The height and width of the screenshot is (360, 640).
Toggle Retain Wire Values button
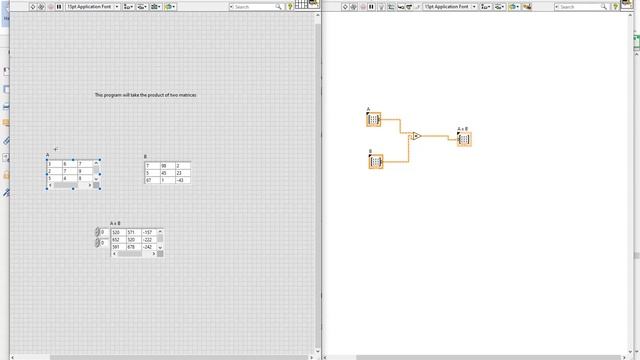[x=391, y=7]
